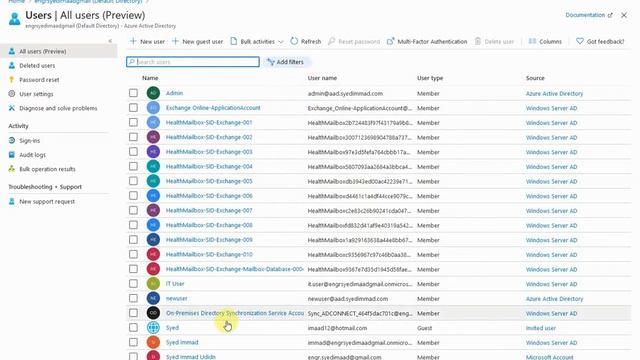Click Guest user type for Syed
The width and height of the screenshot is (640, 360).
coord(424,328)
